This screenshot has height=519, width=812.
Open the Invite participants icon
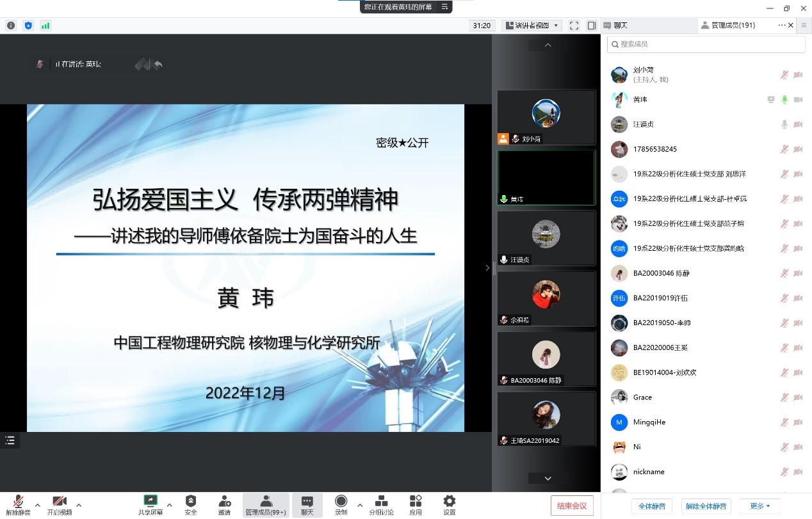point(224,502)
